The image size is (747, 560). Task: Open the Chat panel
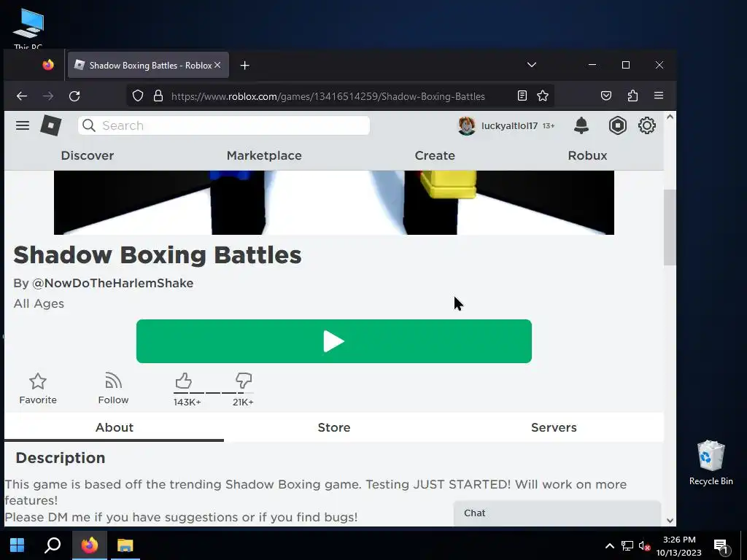(x=557, y=513)
